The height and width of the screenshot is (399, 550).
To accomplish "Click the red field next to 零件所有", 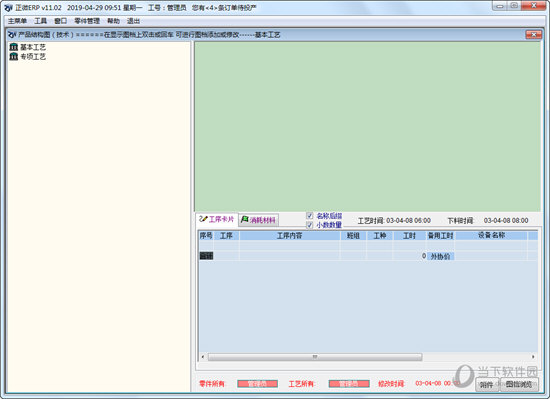I will [x=257, y=384].
